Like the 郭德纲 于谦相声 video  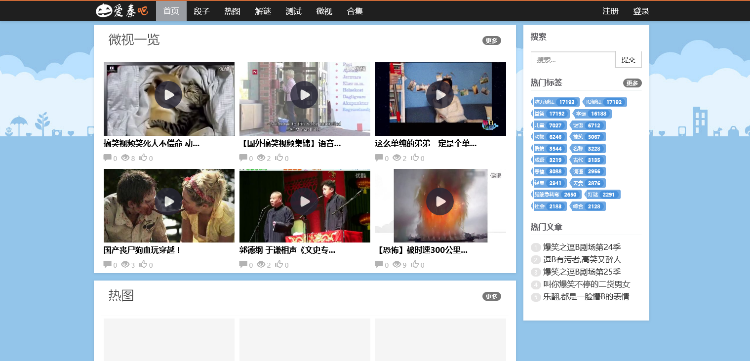278,264
